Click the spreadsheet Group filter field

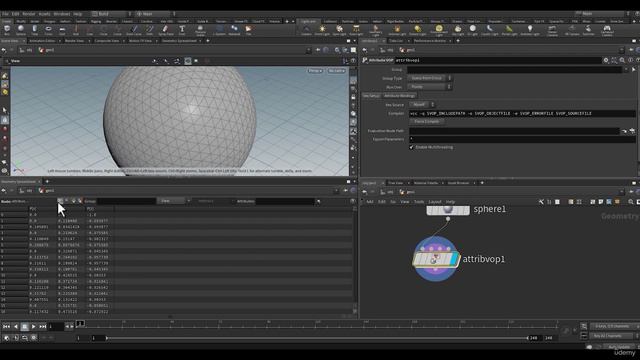(x=126, y=201)
